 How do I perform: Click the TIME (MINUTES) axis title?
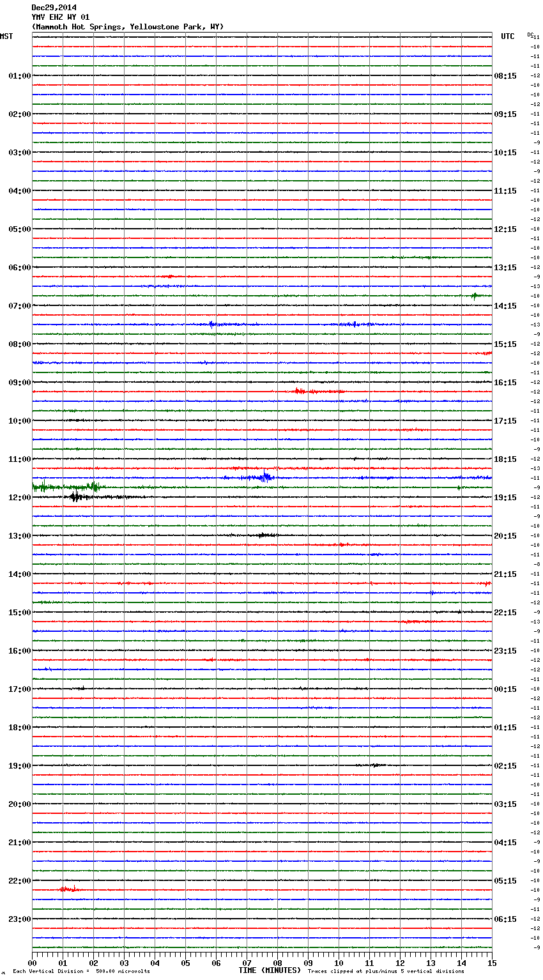(x=270, y=970)
